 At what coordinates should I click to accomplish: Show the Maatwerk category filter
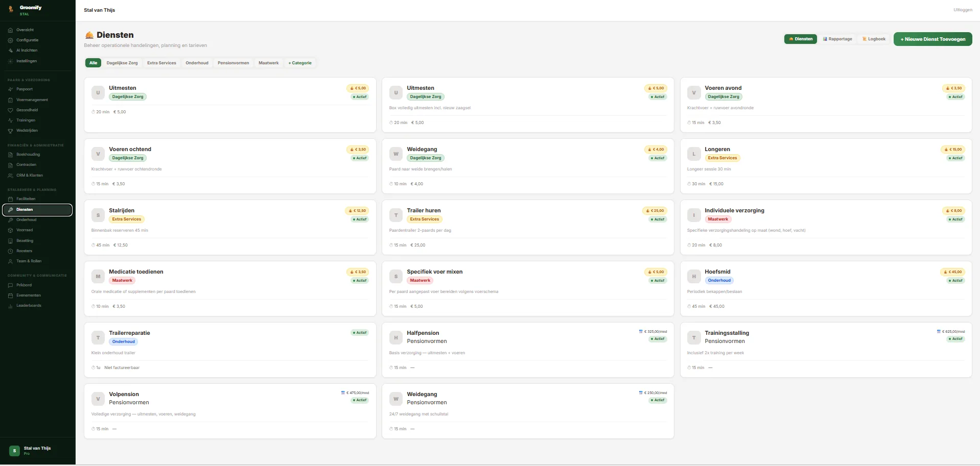click(269, 63)
